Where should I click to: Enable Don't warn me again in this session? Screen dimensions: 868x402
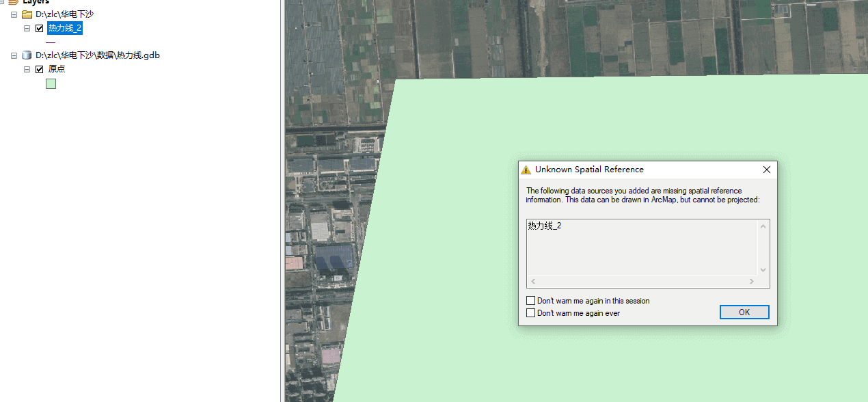point(531,301)
